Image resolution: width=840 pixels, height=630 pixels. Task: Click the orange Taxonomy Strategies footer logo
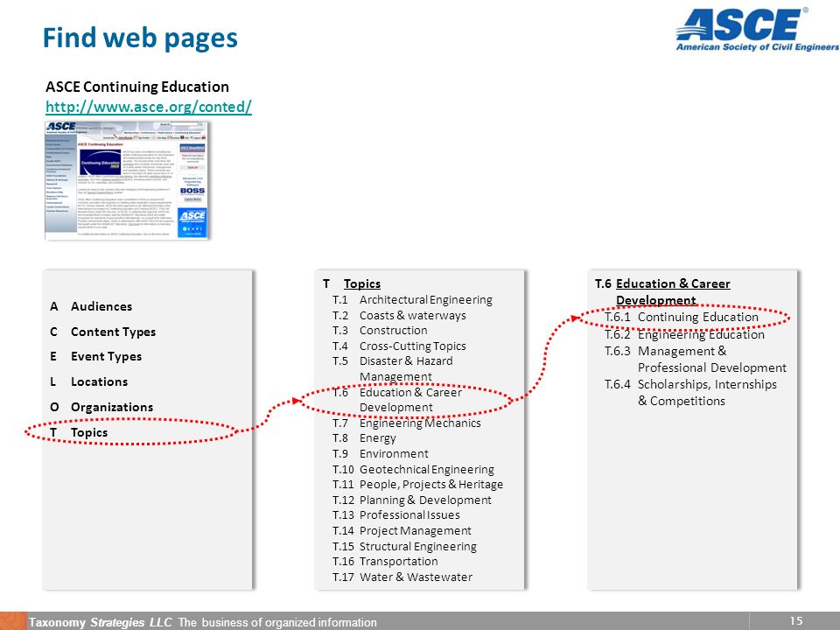tap(13, 621)
